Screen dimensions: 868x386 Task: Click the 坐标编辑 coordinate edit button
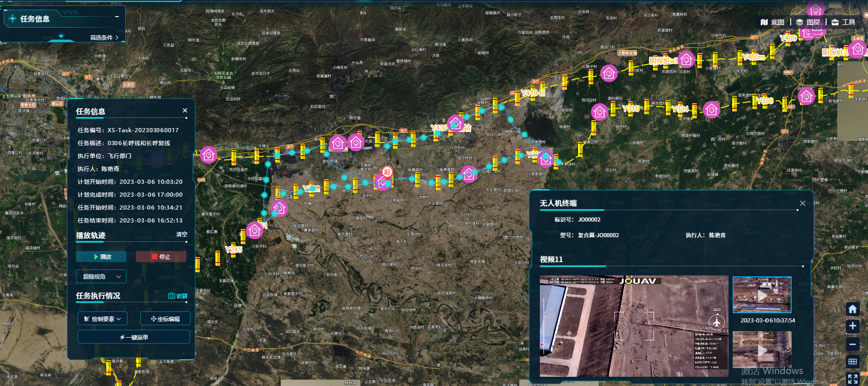pyautogui.click(x=165, y=318)
